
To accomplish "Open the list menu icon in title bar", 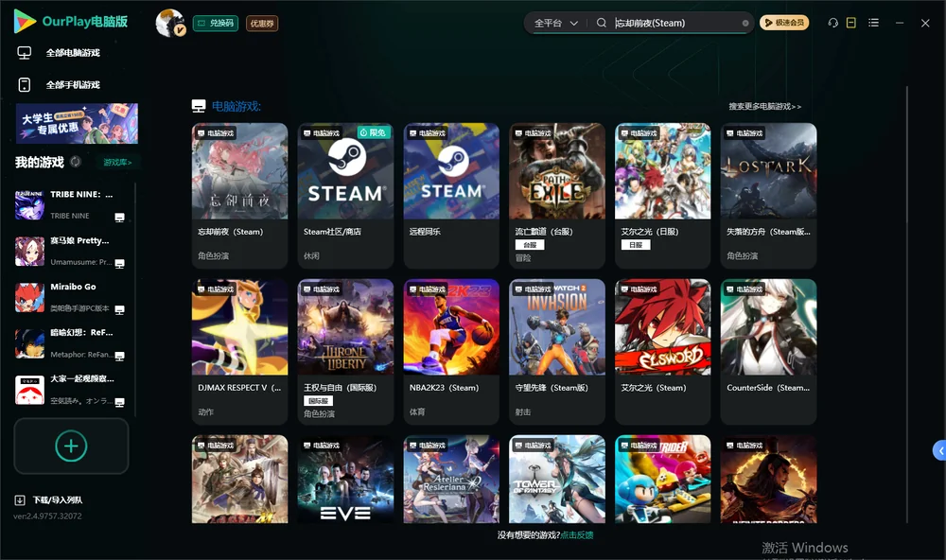I will pos(873,23).
